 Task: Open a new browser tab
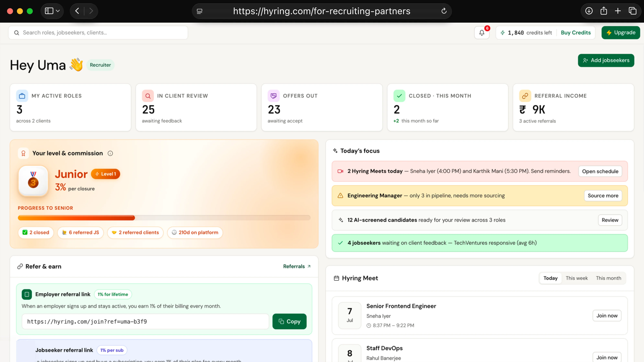point(618,11)
